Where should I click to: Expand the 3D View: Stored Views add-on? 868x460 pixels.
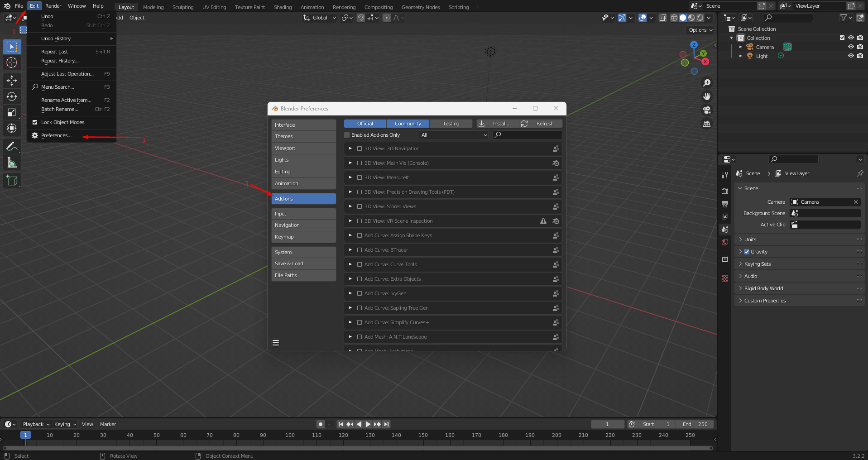click(350, 206)
